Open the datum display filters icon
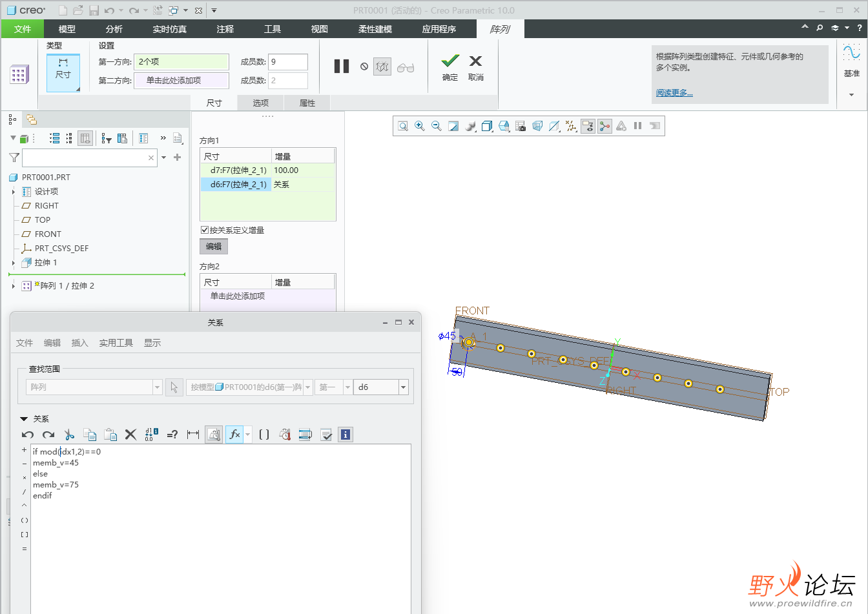 [x=571, y=126]
